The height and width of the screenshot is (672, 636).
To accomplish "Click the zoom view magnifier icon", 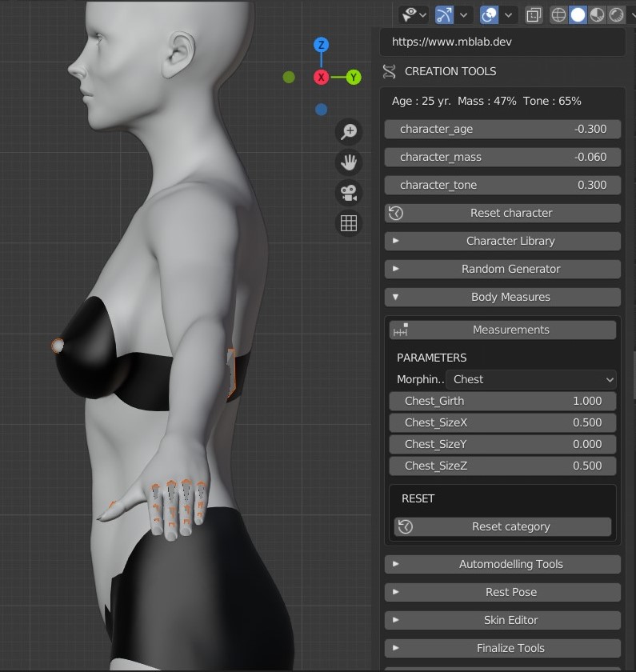I will [349, 131].
